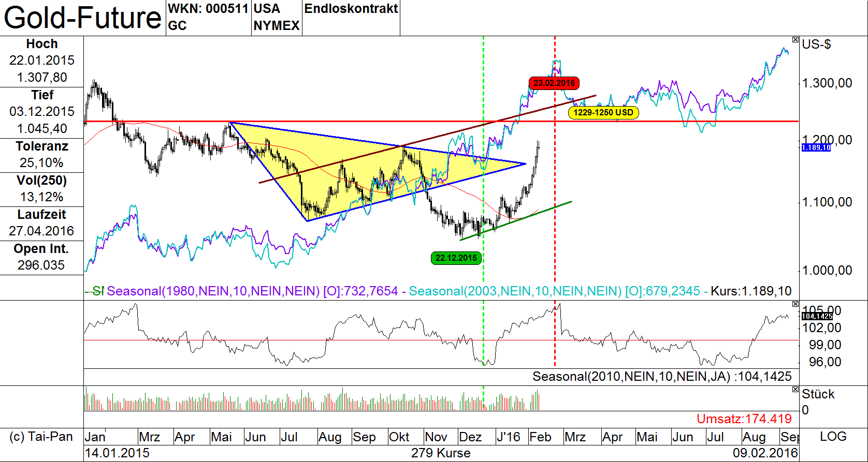Viewport: 868px width, 462px height.
Task: Click the Gold-Future title
Action: 83,18
